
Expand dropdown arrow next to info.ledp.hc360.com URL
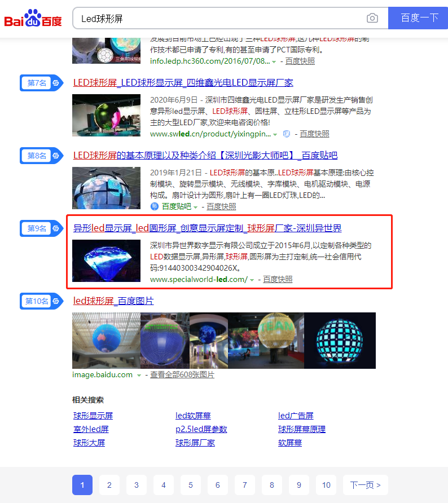tap(274, 61)
